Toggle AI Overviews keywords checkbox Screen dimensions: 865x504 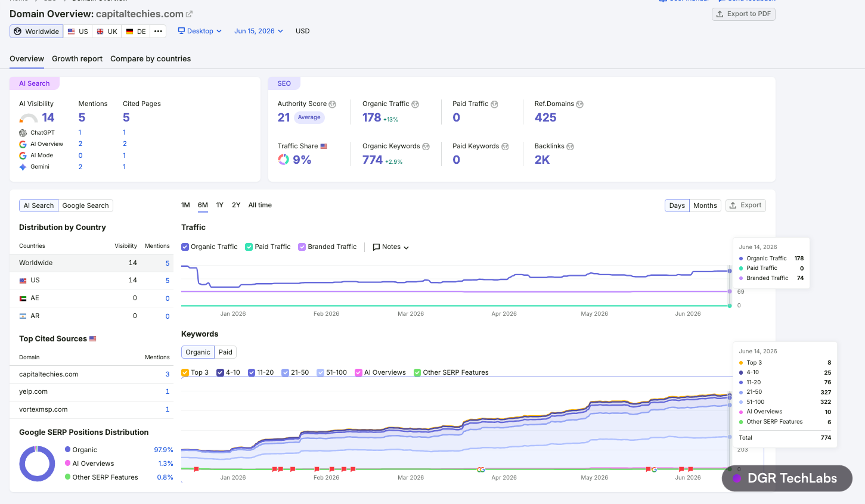359,372
